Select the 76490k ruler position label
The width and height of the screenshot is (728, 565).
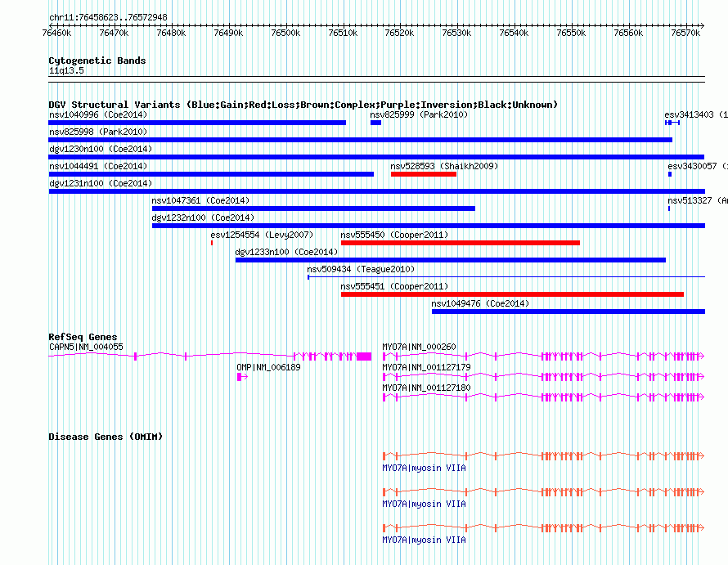point(228,33)
